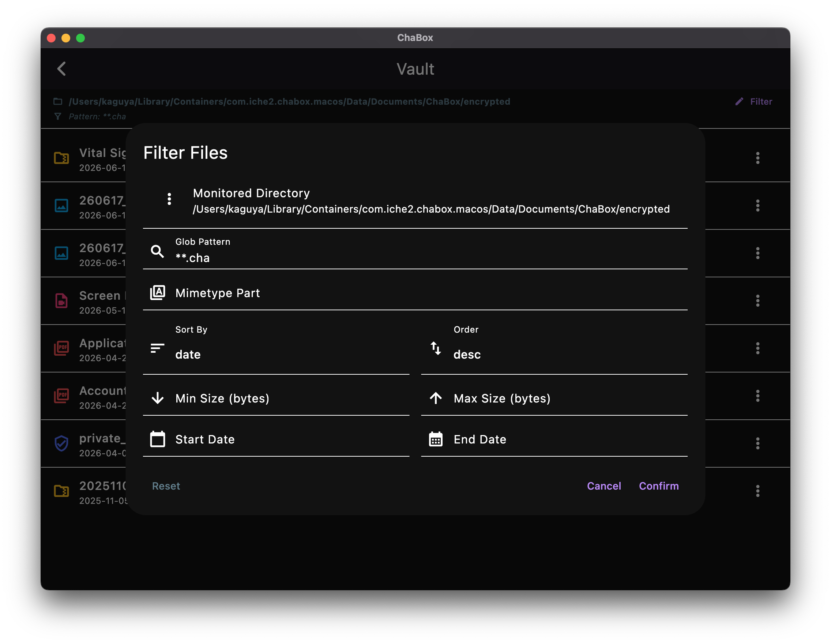Focus the Mimetype Part field
The image size is (831, 644).
coord(415,293)
